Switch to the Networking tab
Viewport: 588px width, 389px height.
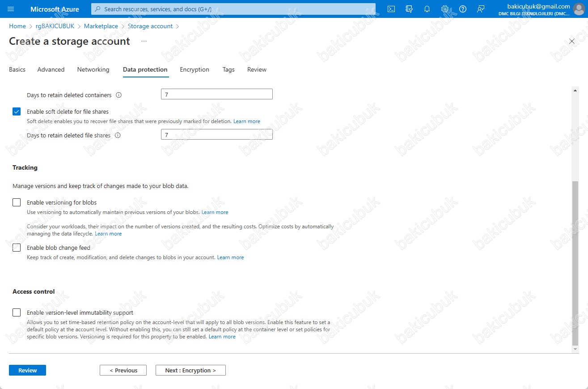click(x=93, y=69)
